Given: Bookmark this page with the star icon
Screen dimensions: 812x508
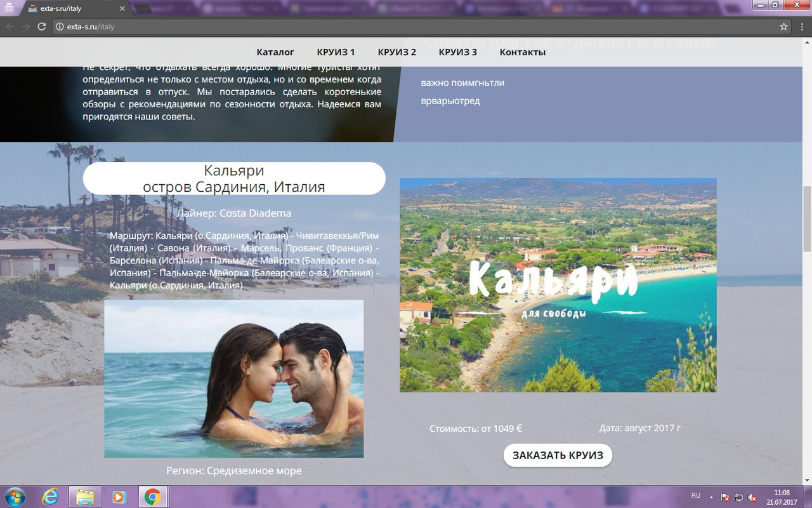Looking at the screenshot, I should coord(784,27).
